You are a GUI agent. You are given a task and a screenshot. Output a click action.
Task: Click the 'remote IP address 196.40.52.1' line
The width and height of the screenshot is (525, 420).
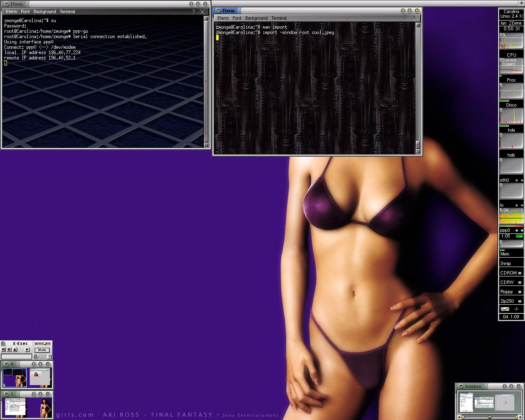pyautogui.click(x=40, y=58)
